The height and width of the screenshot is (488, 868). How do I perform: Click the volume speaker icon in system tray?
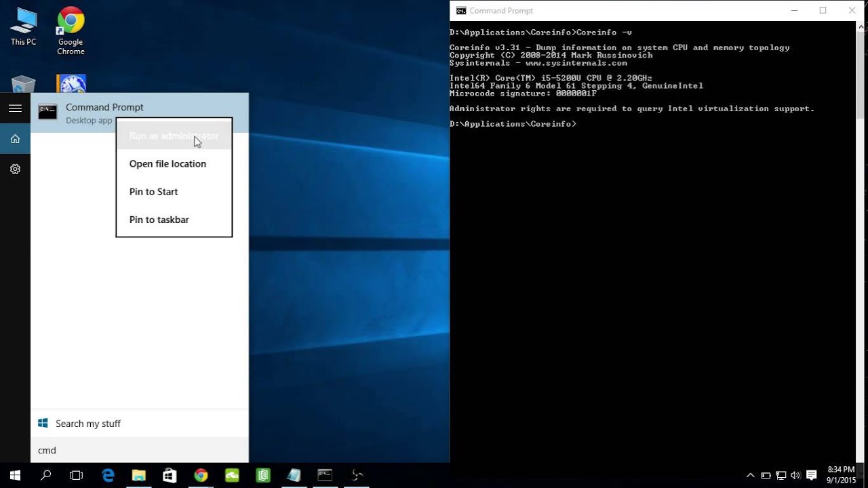point(795,474)
